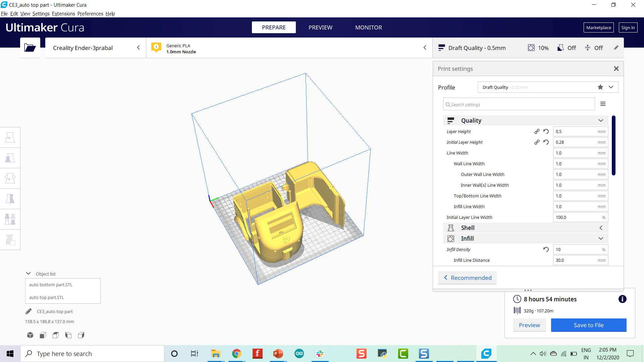Click infill 10% indicator icon

click(531, 48)
